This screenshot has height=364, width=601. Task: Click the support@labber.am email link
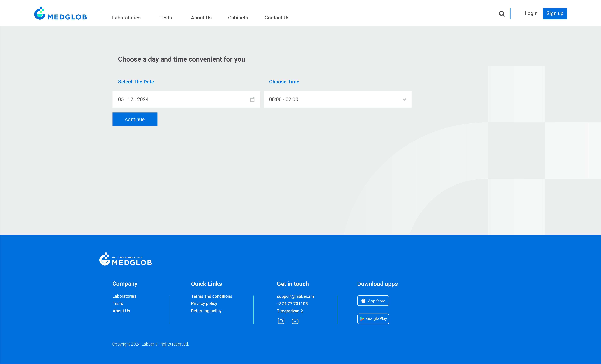click(295, 296)
